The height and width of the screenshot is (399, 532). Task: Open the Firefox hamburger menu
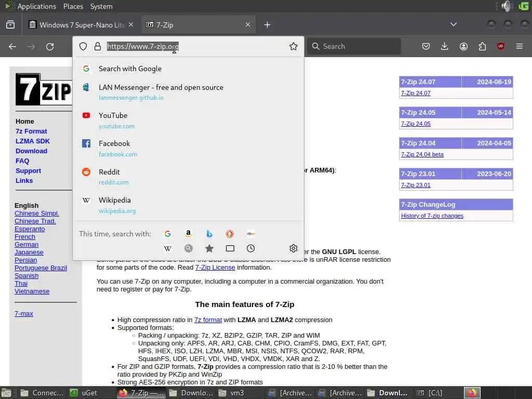coord(520,46)
